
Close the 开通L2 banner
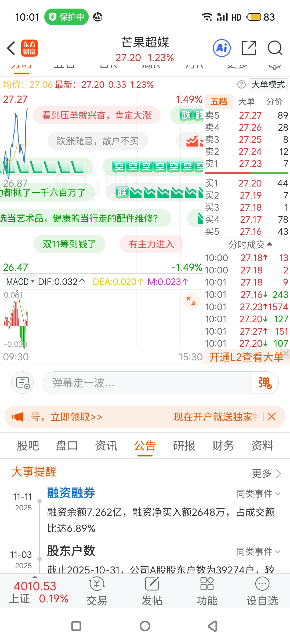(x=286, y=353)
